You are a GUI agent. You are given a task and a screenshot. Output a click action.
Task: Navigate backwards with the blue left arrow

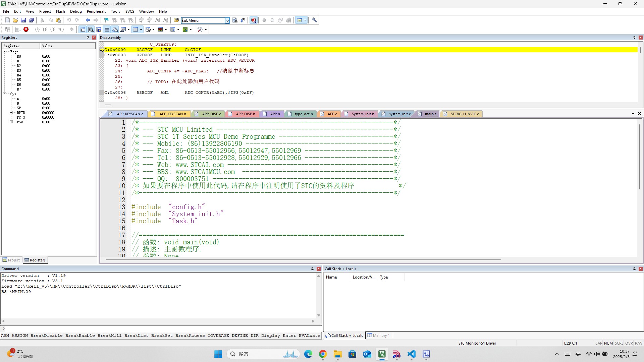point(88,20)
